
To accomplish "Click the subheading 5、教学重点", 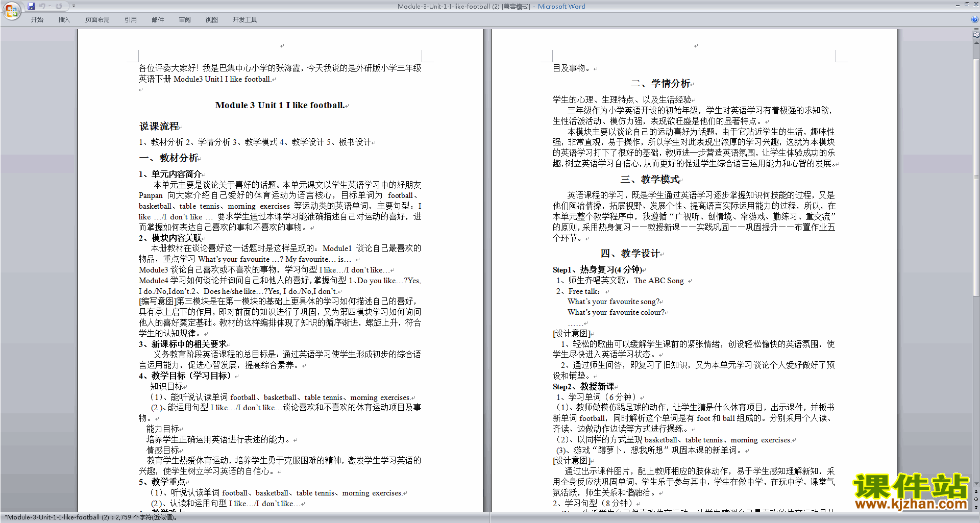I will point(162,482).
